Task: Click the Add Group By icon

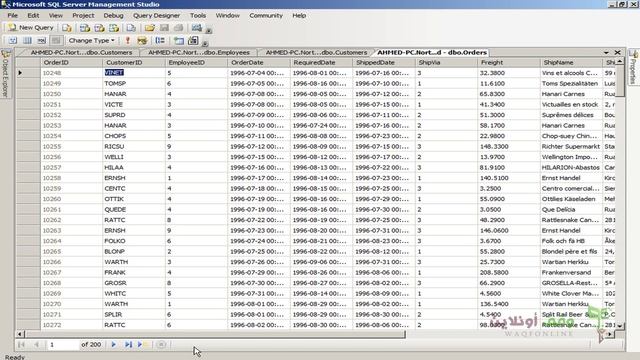Action: click(x=160, y=40)
